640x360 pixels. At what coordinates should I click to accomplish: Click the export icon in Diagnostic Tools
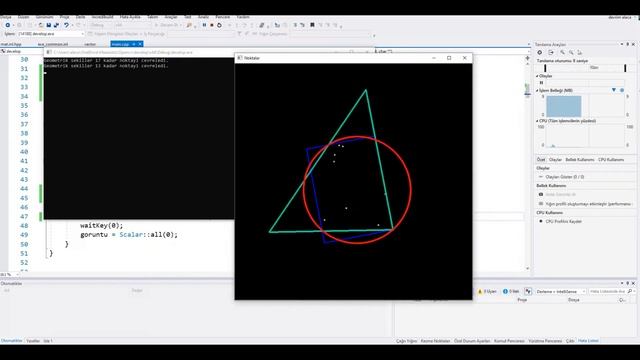(x=551, y=52)
